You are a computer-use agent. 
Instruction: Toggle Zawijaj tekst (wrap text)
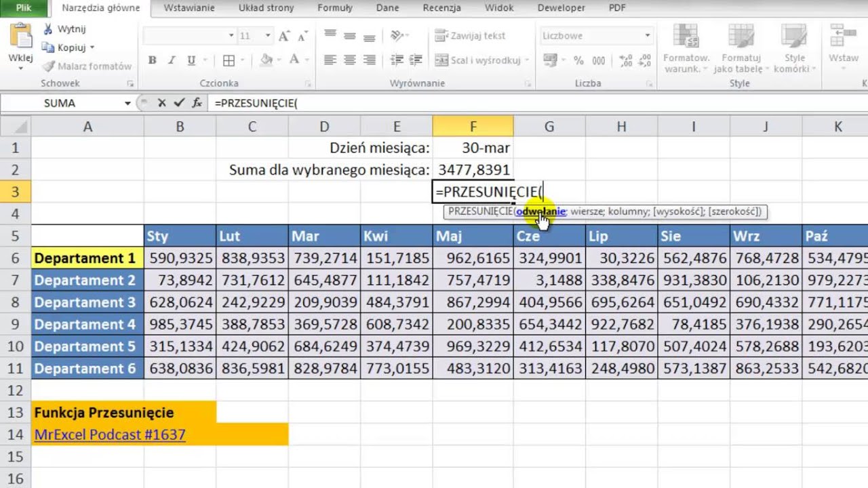470,35
